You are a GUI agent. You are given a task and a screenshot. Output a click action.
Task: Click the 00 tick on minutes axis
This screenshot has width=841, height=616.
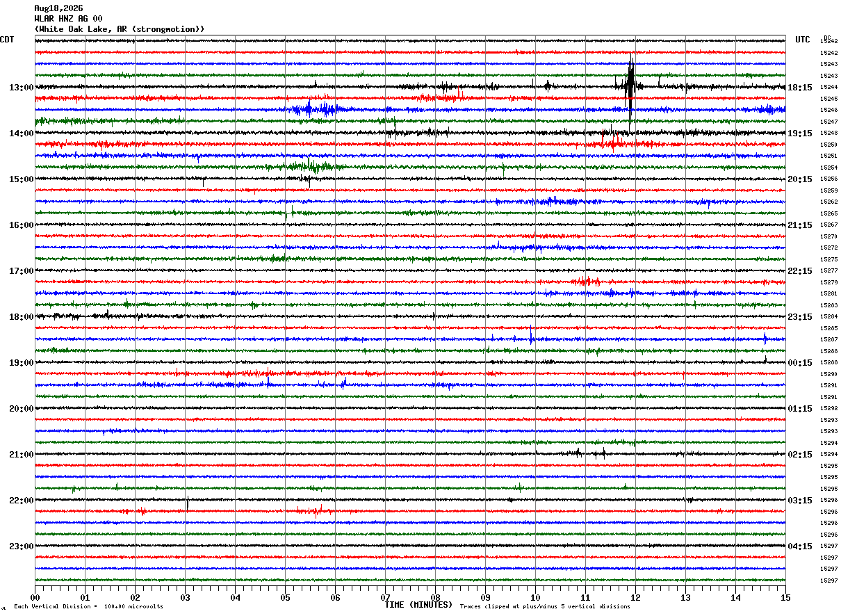tap(35, 598)
